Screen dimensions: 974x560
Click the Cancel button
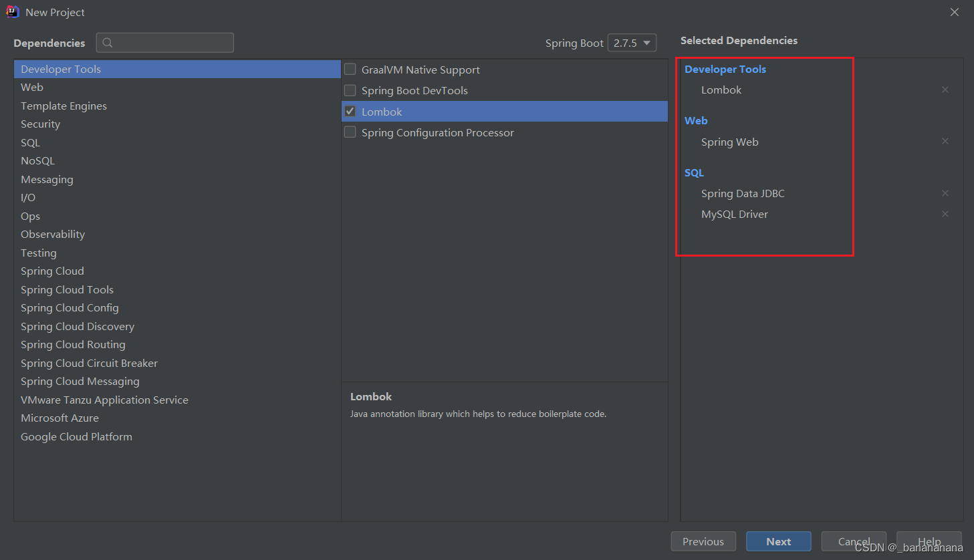[x=854, y=541]
